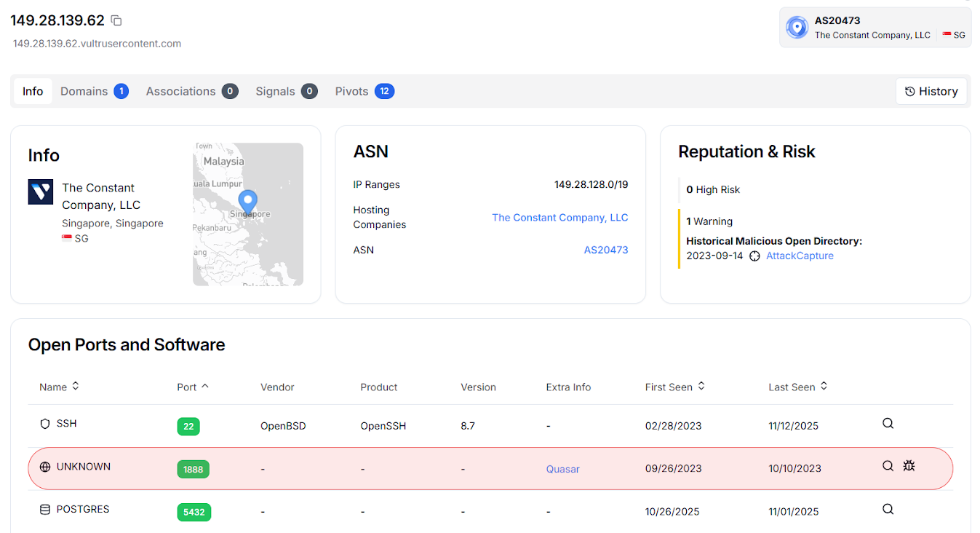This screenshot has height=533, width=980.
Task: Click the search icon in SSH row
Action: click(x=888, y=424)
